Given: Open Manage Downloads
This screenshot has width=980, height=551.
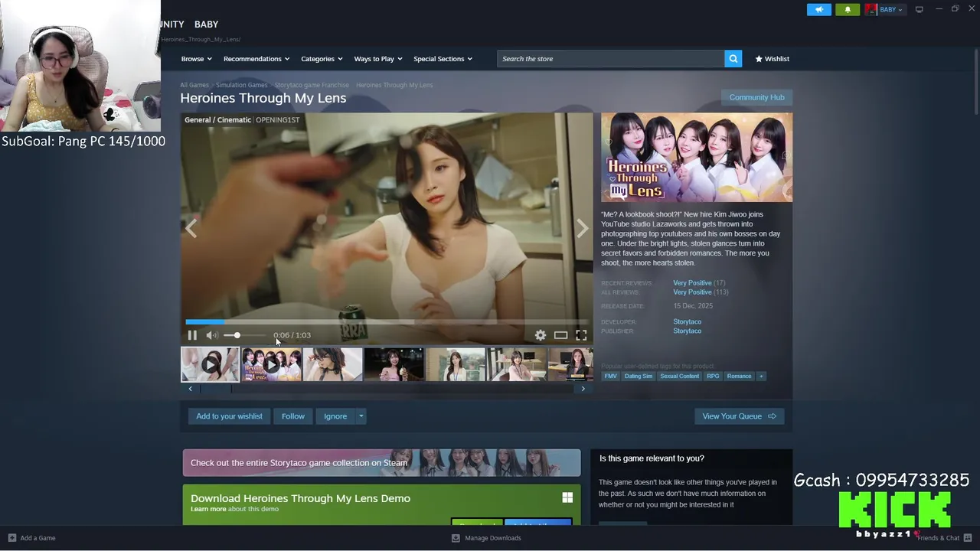Looking at the screenshot, I should [x=486, y=538].
